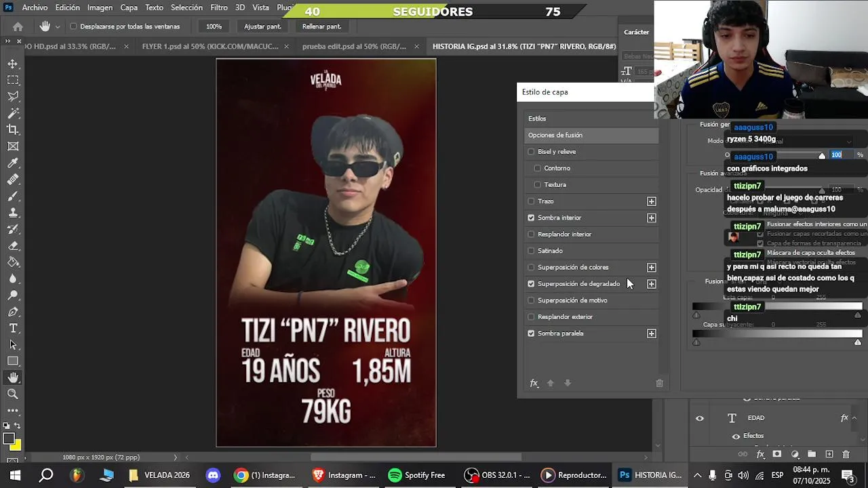This screenshot has height=488, width=868.
Task: Add another Superposición de degradado plus button
Action: click(652, 284)
